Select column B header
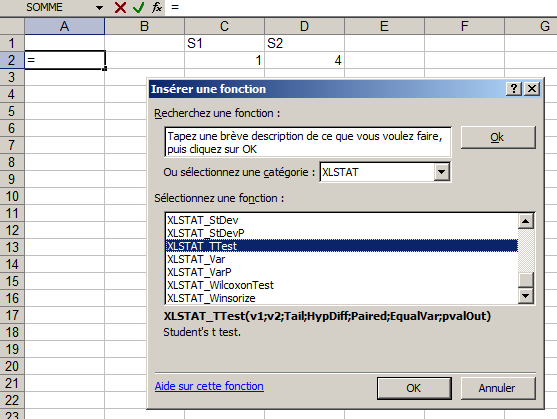The height and width of the screenshot is (419, 557). click(x=145, y=26)
